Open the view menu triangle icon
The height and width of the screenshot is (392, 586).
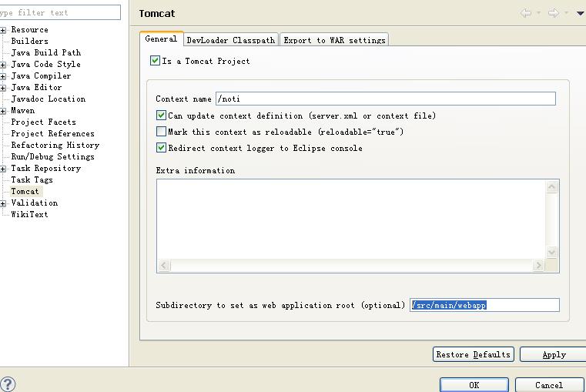580,13
